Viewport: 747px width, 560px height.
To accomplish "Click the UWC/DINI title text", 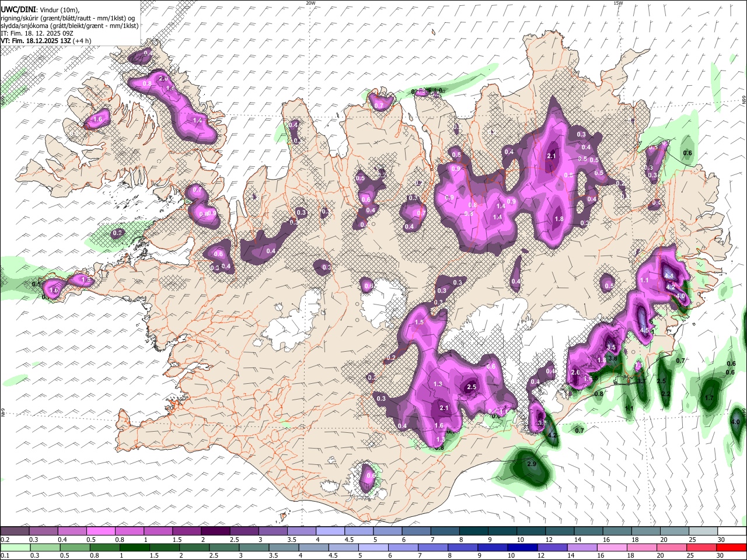I will pos(18,10).
